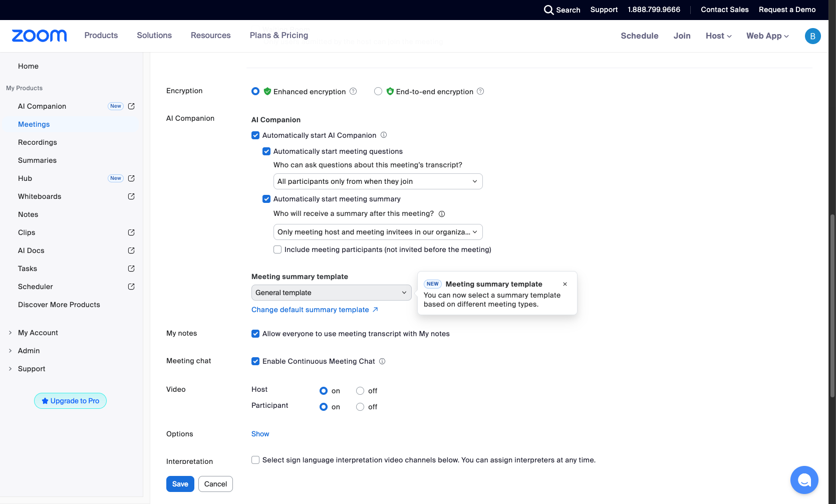Click help icon beside End-to-end encryption
The width and height of the screenshot is (836, 504).
[x=480, y=91]
